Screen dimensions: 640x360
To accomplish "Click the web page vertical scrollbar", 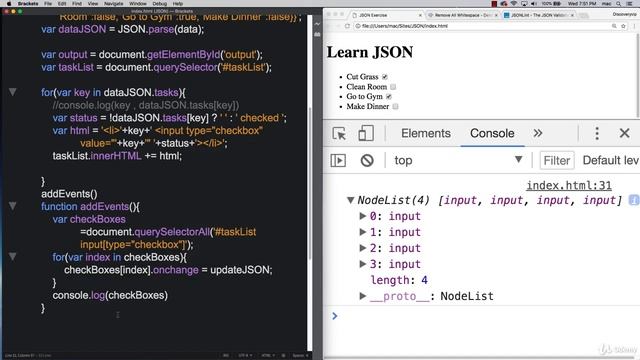I will click(637, 76).
